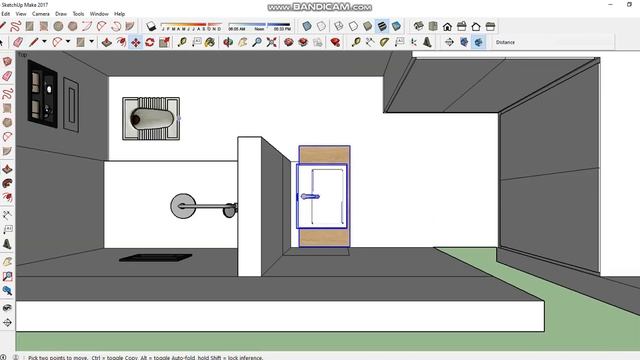The width and height of the screenshot is (640, 360).
Task: Click the Distance measurements input box
Action: click(x=565, y=42)
